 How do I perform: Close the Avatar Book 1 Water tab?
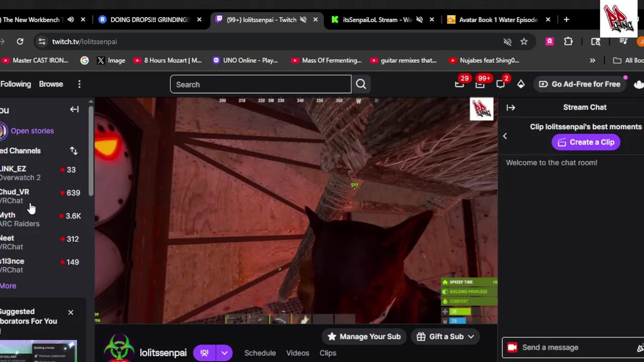point(548,20)
